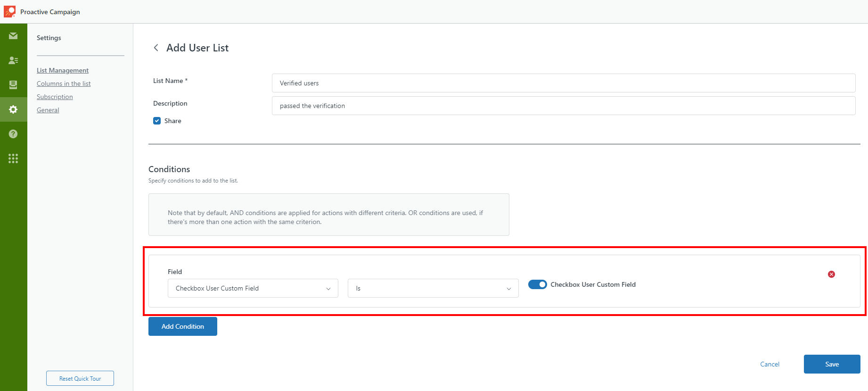Image resolution: width=868 pixels, height=391 pixels.
Task: Open List Management settings
Action: 63,70
